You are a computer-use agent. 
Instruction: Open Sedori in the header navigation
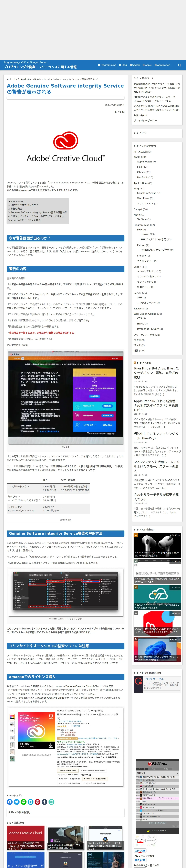point(135,65)
